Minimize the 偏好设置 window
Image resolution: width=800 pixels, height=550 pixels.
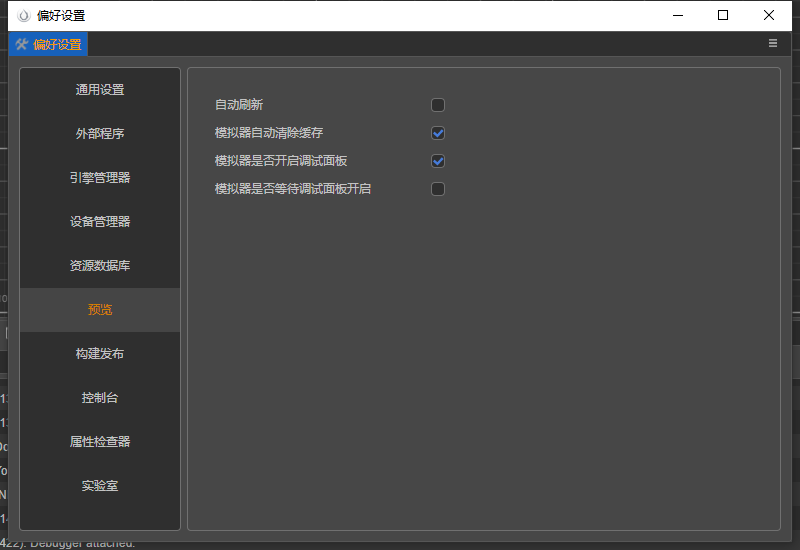tap(678, 15)
